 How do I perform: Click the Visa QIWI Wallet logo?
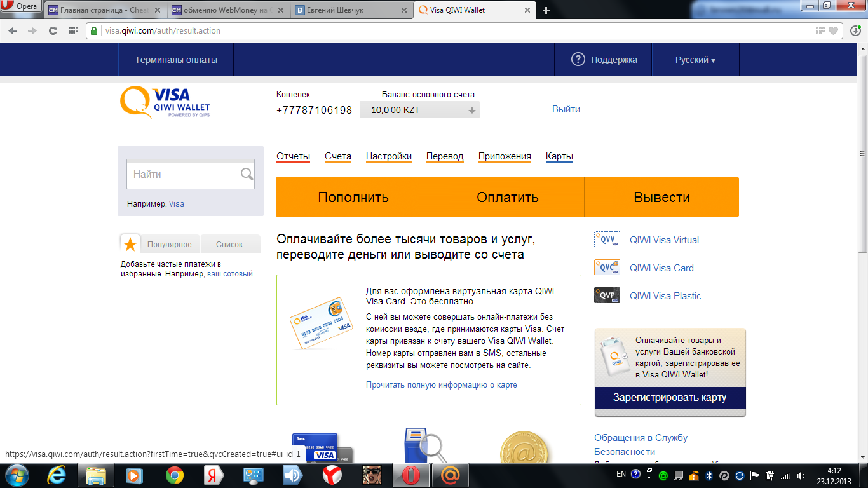[x=165, y=102]
